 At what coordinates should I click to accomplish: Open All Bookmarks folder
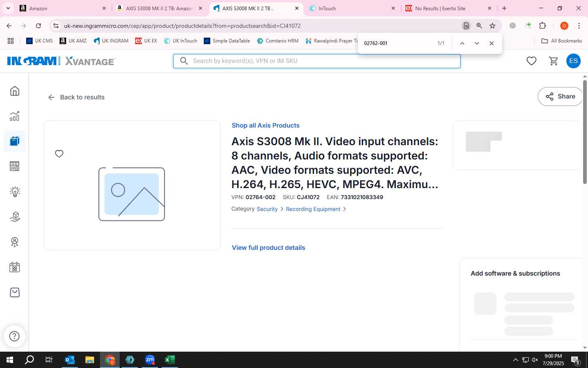[561, 41]
